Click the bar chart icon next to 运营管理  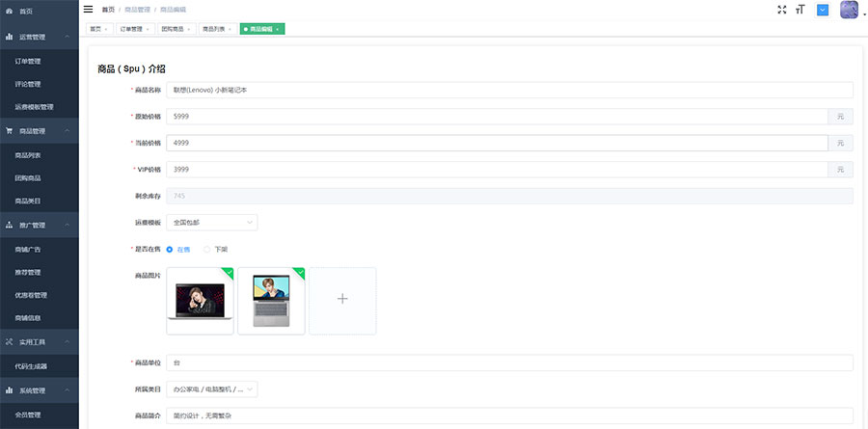9,37
